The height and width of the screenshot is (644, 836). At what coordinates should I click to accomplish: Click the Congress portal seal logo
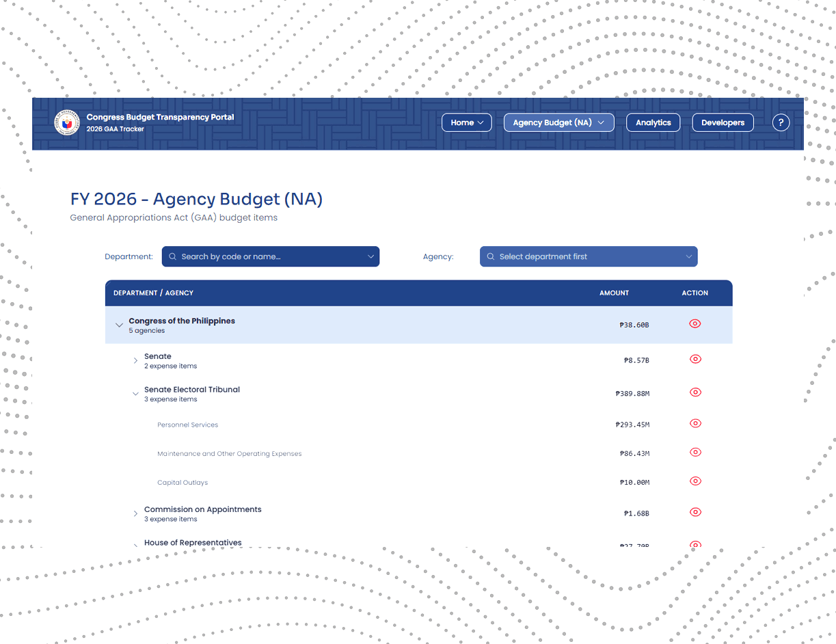click(67, 122)
